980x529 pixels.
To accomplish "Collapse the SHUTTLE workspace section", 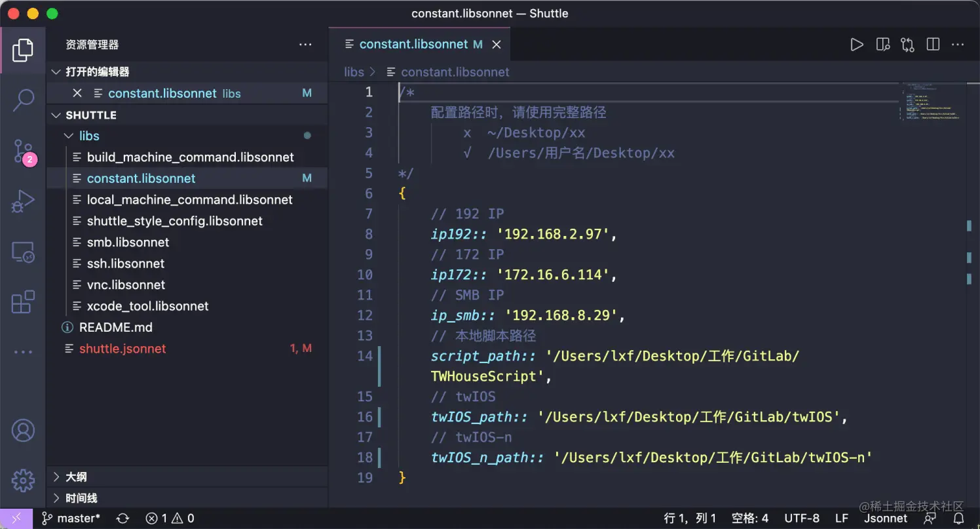I will [187, 115].
